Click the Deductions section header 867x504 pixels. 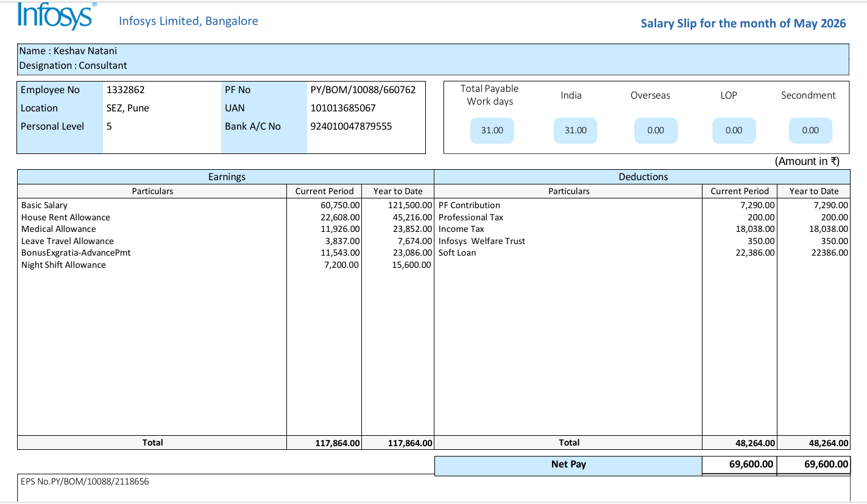643,177
